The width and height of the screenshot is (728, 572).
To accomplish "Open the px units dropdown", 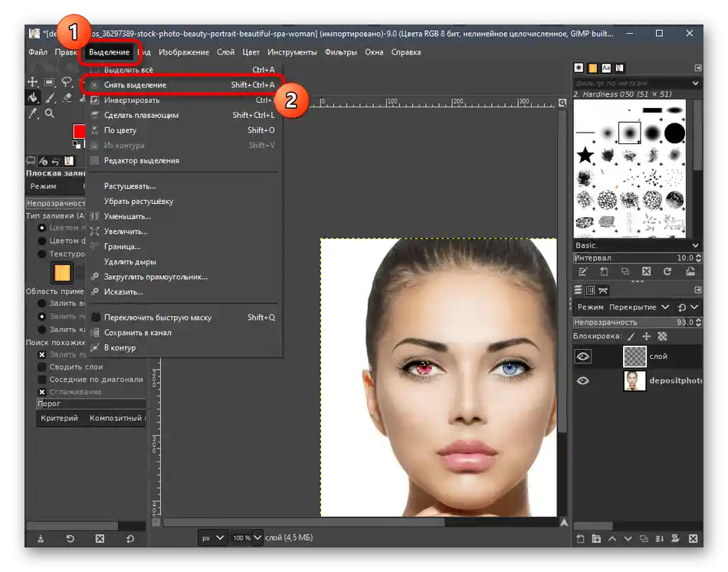I will 212,538.
